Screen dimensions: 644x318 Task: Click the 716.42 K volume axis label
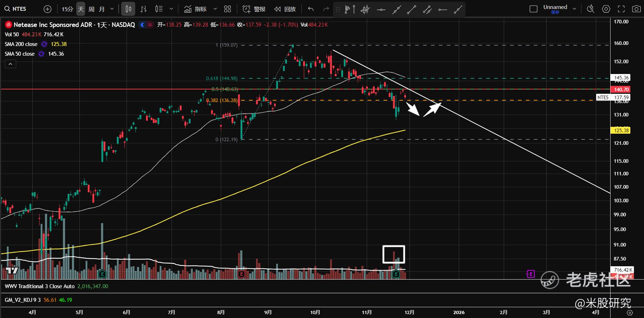622,270
